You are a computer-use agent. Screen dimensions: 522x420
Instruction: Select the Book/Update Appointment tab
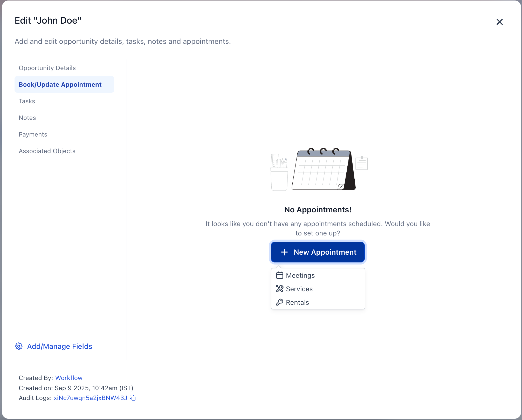60,84
